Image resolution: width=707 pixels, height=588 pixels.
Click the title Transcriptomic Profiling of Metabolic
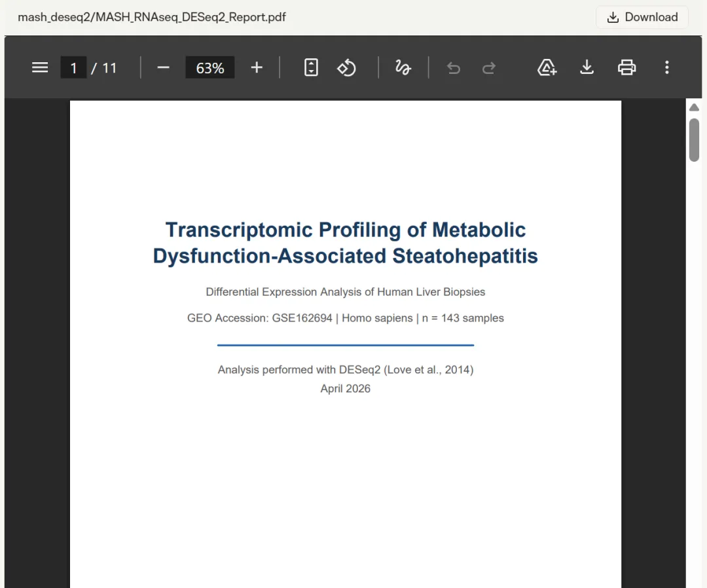point(346,230)
